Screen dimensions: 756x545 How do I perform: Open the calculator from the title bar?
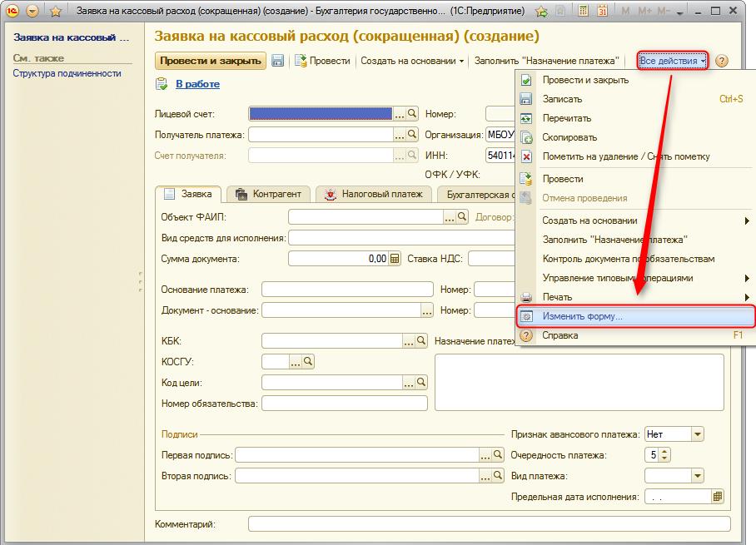tap(584, 11)
